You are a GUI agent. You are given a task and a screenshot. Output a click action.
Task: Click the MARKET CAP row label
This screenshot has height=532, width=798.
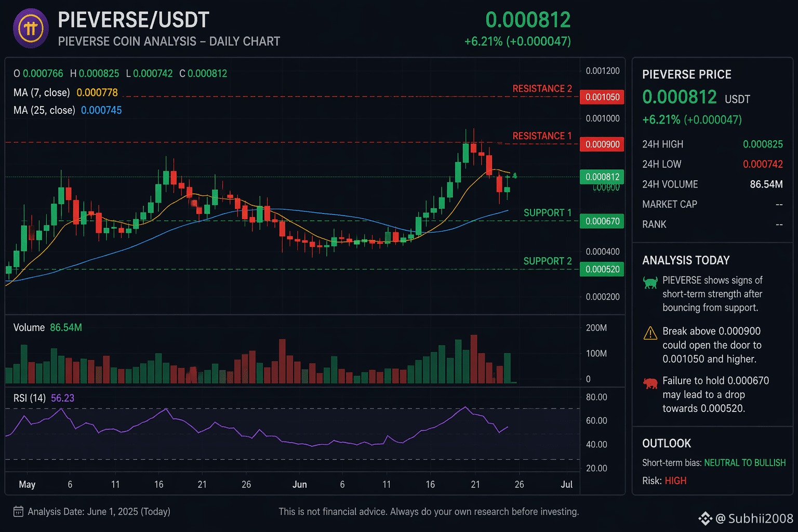click(670, 205)
